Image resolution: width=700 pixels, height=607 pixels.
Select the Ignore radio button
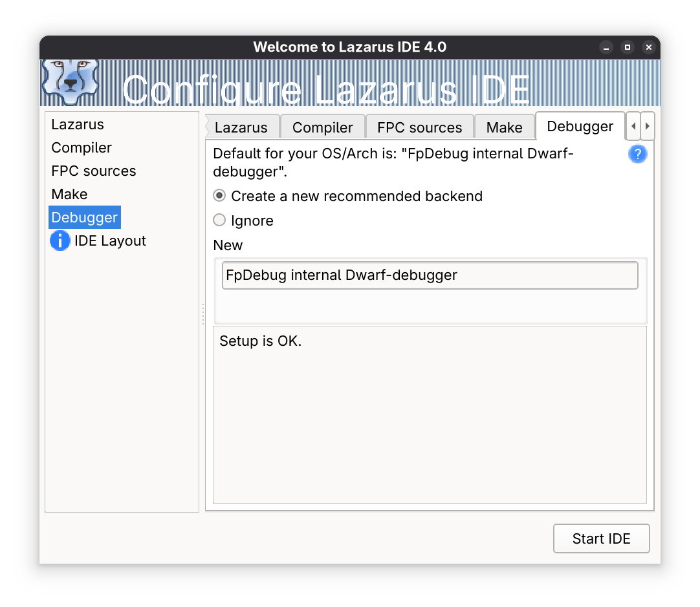219,220
